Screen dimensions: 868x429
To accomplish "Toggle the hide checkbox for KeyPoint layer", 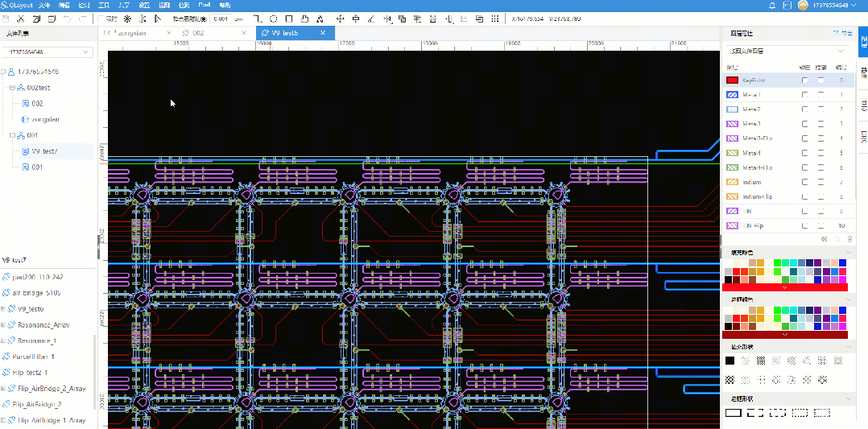I will [x=820, y=80].
